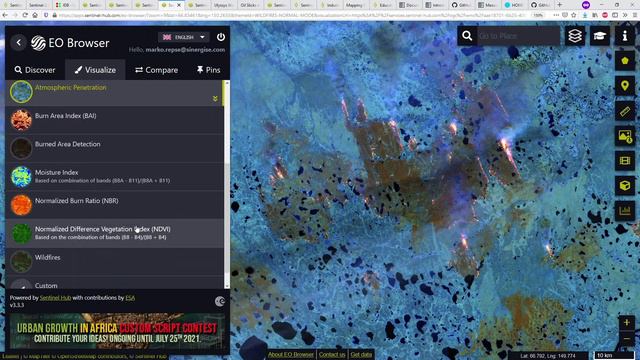The height and width of the screenshot is (360, 640).
Task: Focus the Go to Place search field
Action: pos(518,36)
